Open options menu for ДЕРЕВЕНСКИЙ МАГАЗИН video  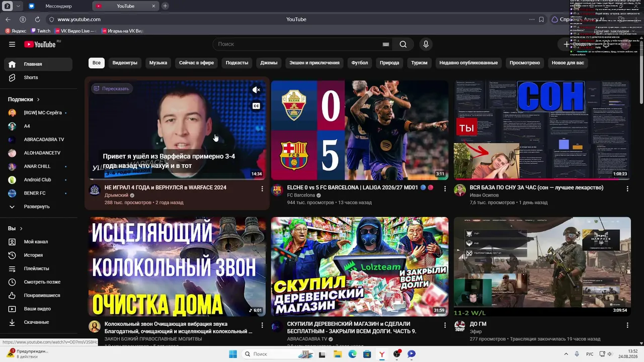pos(445,325)
